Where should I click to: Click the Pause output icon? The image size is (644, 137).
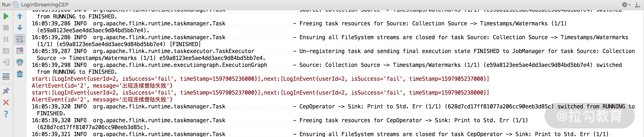(x=6, y=39)
